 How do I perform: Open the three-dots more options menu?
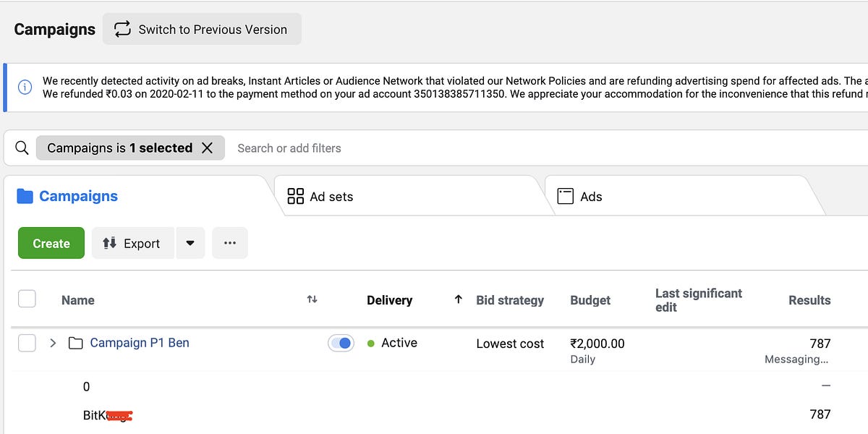(x=230, y=243)
